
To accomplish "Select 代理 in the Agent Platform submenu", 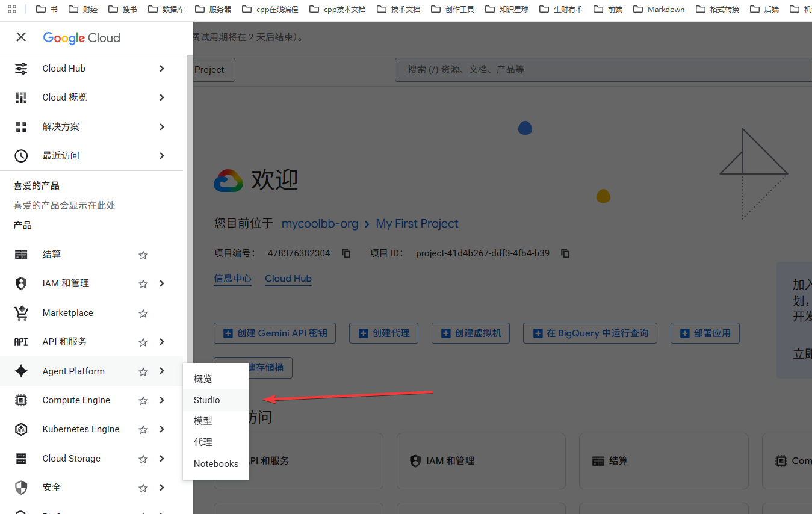I will pos(216,442).
